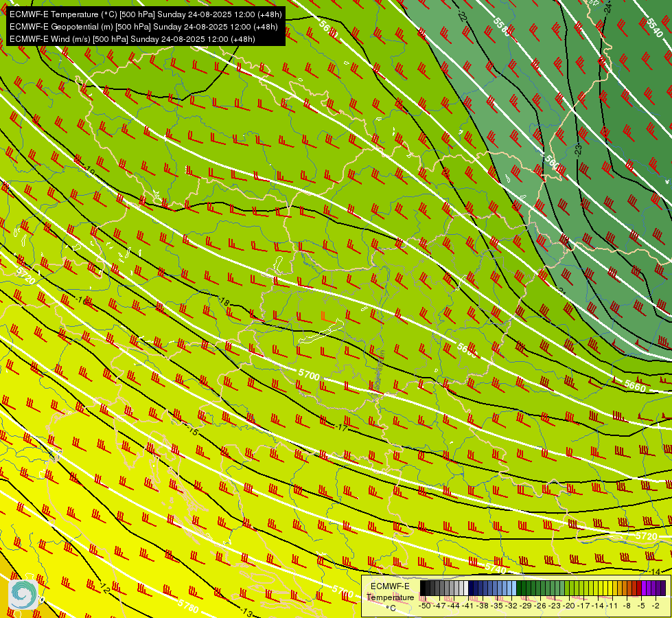Click the 5580 geopotential contour label

click(x=502, y=27)
